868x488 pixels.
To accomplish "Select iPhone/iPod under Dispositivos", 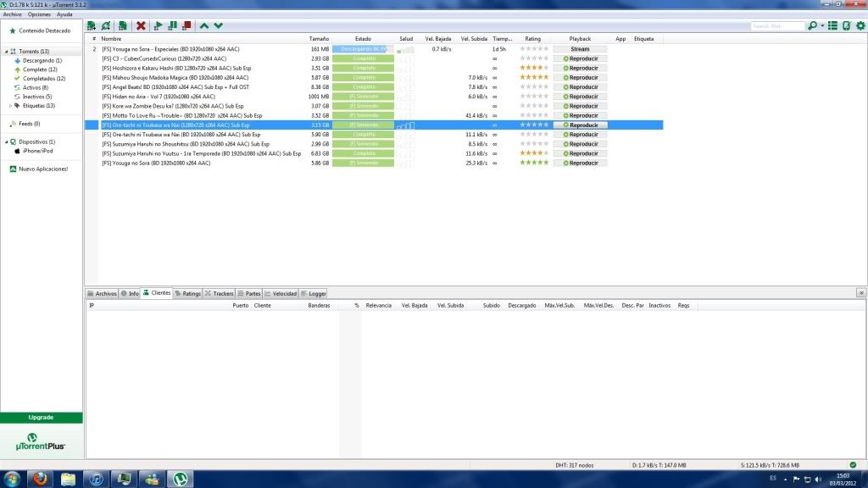I will pos(37,151).
